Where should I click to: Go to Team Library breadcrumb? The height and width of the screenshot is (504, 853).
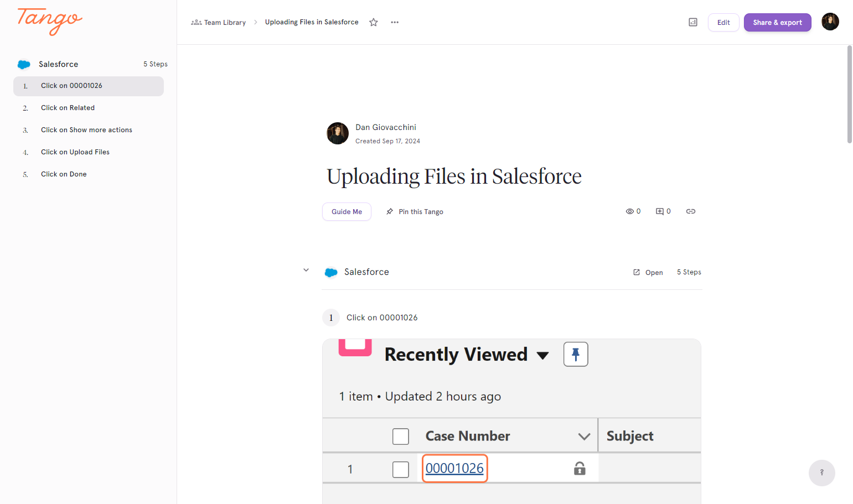(x=219, y=22)
